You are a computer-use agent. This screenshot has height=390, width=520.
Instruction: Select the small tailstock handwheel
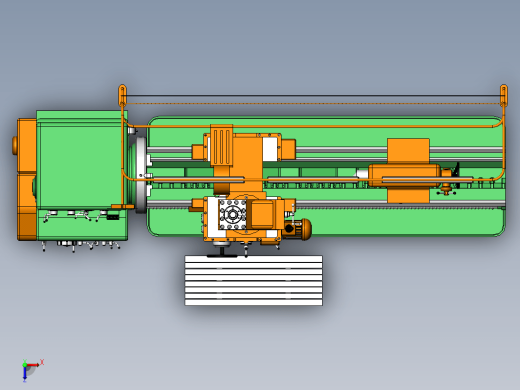(446, 191)
